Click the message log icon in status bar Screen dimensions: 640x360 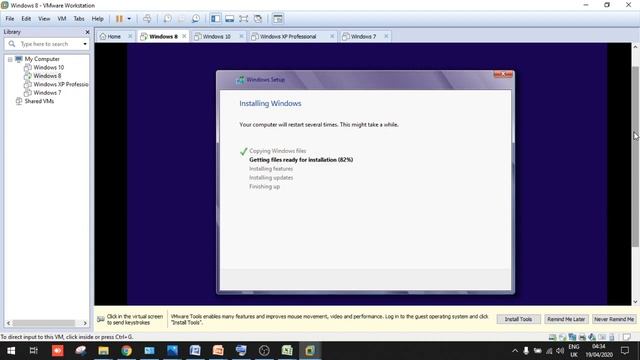pos(627,337)
